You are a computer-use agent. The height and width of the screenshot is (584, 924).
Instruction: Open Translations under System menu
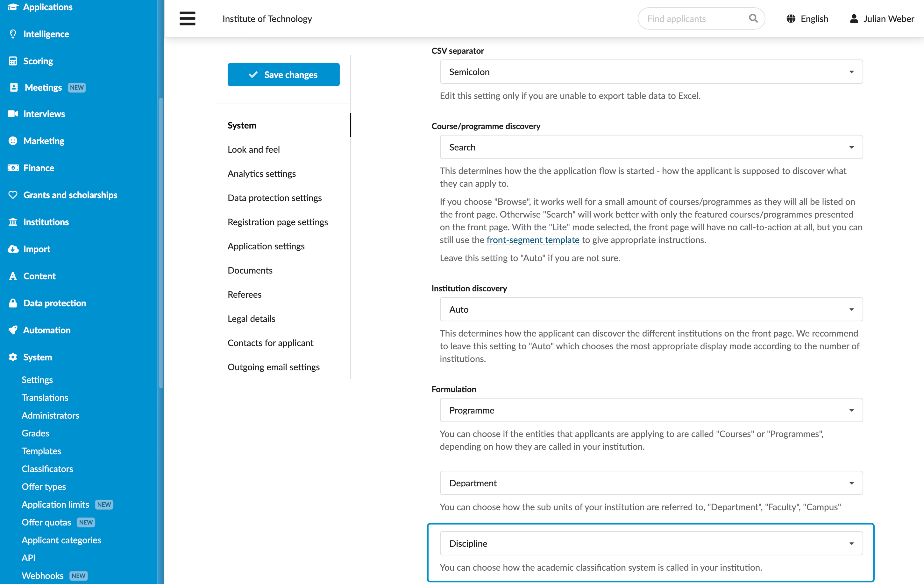pyautogui.click(x=45, y=397)
